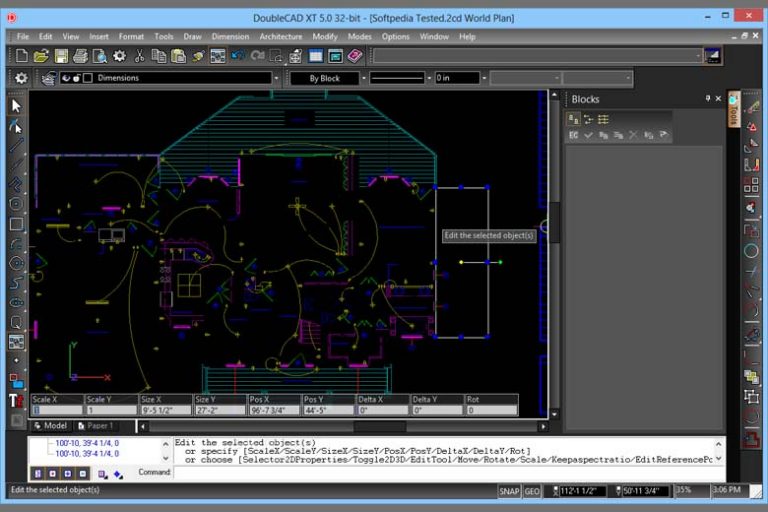Click the Rot value field
768x512 pixels.
[x=492, y=410]
